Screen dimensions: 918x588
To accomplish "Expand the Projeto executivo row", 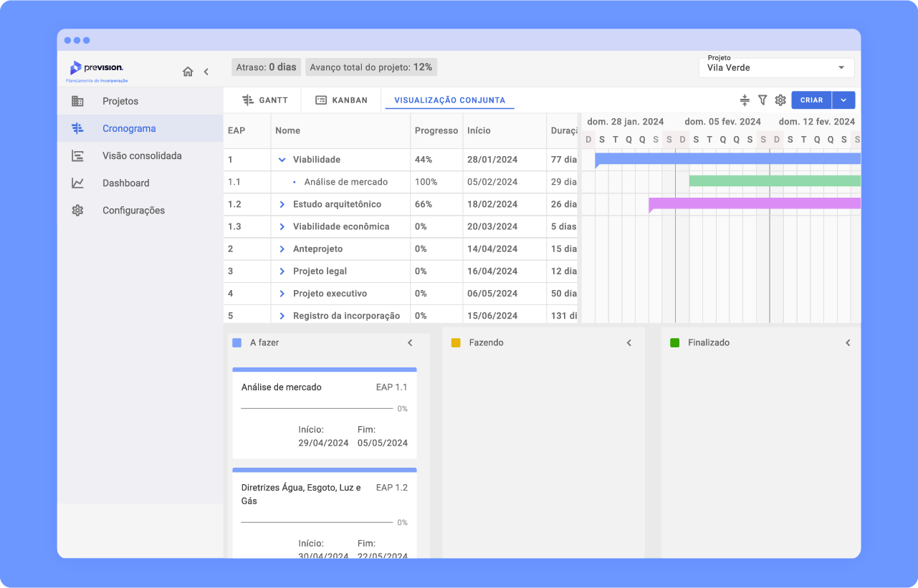I will (x=282, y=293).
